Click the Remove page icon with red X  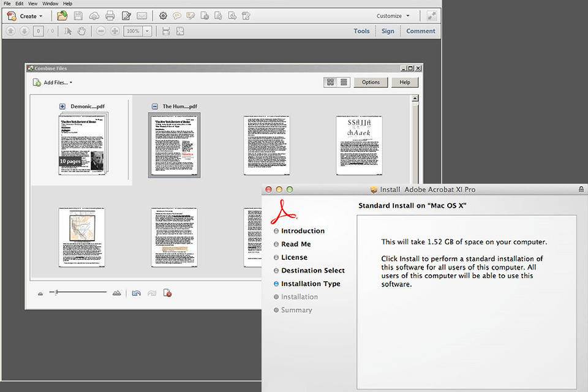[x=167, y=293]
